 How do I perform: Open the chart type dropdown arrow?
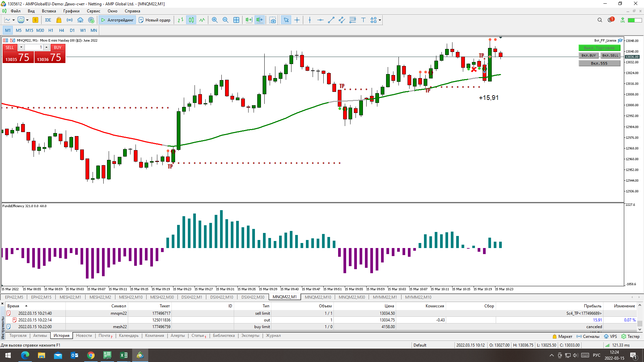[x=13, y=20]
